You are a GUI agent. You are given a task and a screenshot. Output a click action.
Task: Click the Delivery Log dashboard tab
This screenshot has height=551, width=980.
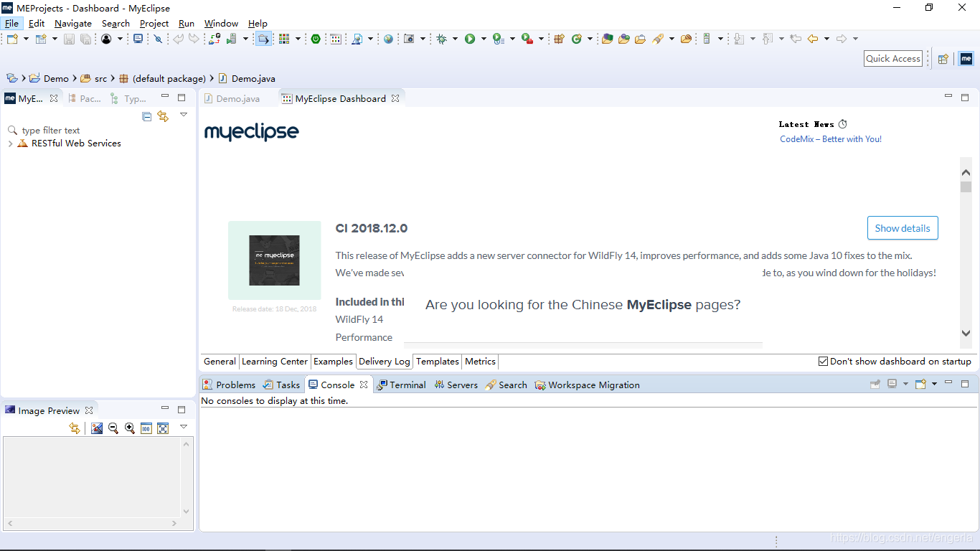coord(385,362)
